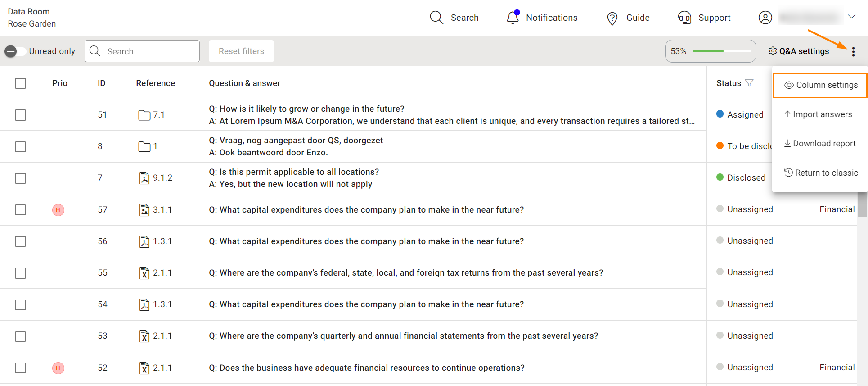Expand the account dropdown chevron
This screenshot has width=868, height=386.
pos(851,17)
